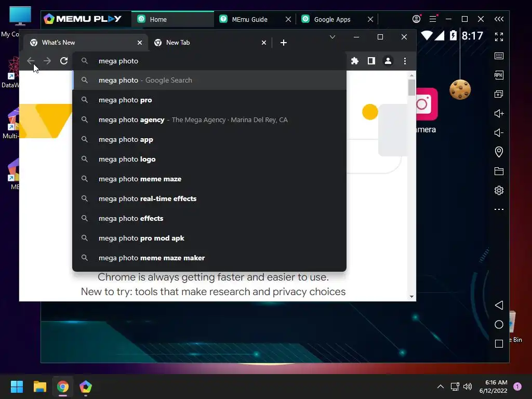Show hidden system tray icons

[440, 387]
